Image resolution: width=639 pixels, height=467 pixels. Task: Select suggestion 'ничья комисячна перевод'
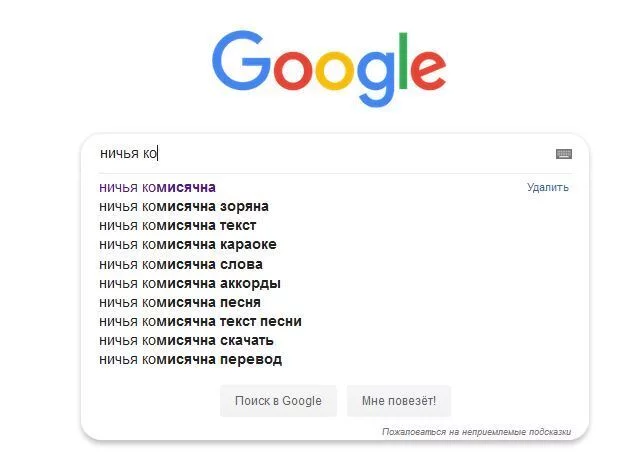(190, 359)
